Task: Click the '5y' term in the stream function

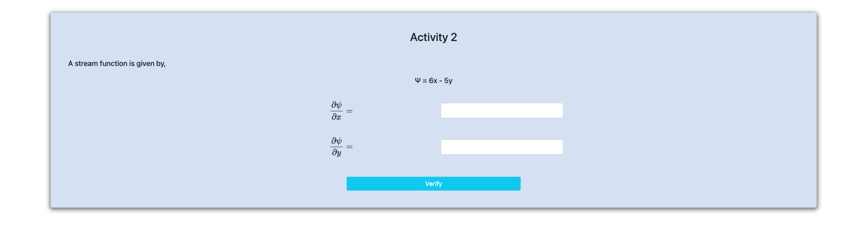Action: pos(448,81)
